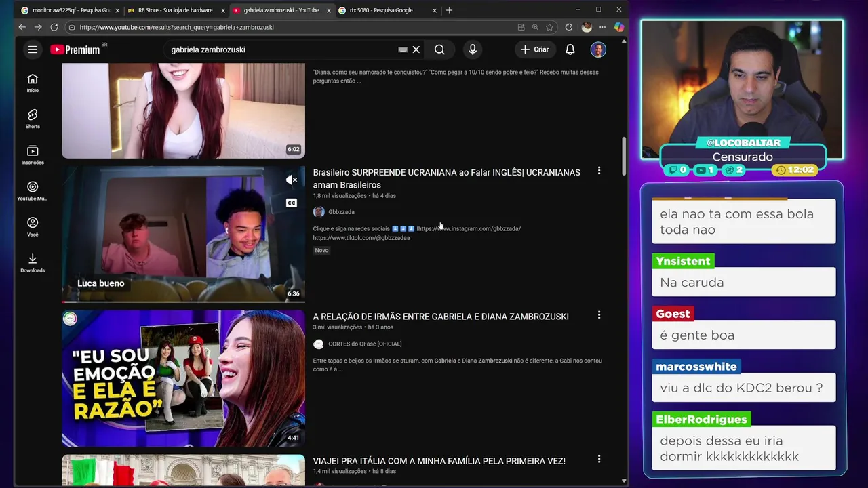Click the 4:41 duration badge
This screenshot has height=488, width=868.
(x=293, y=438)
